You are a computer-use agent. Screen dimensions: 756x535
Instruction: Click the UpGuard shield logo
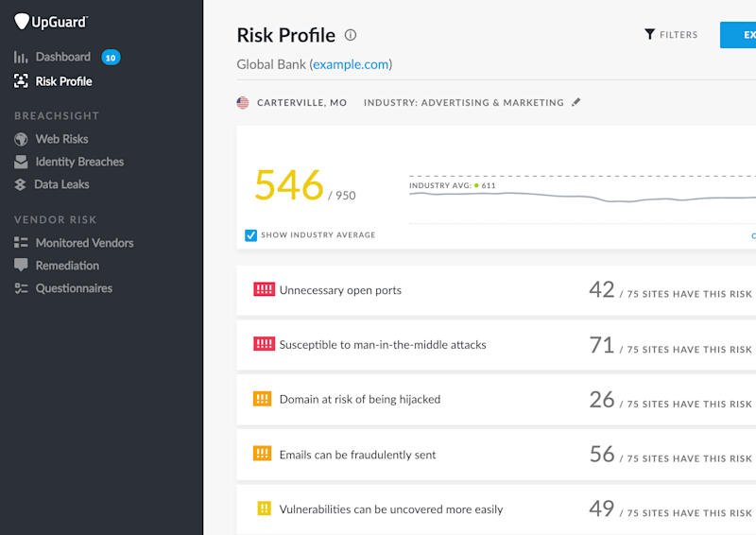click(x=22, y=21)
